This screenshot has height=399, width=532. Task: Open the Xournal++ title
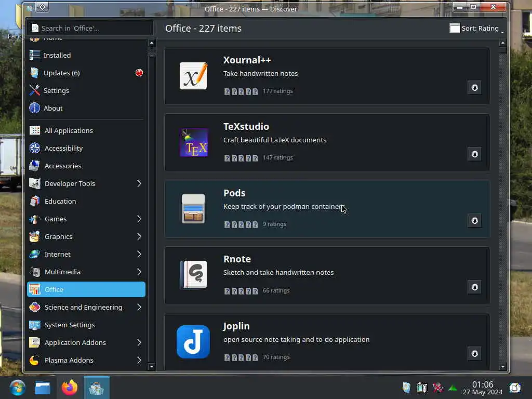tap(247, 60)
